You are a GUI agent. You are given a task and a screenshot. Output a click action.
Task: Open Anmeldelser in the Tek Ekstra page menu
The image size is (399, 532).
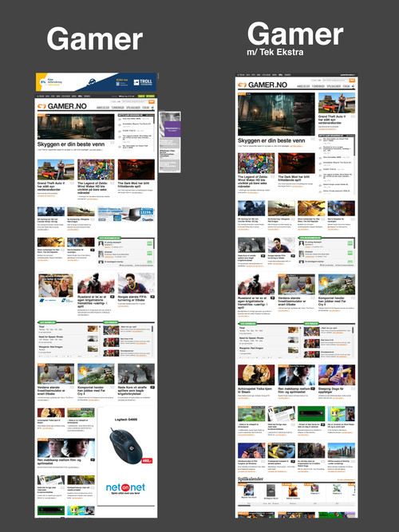tap(303, 86)
